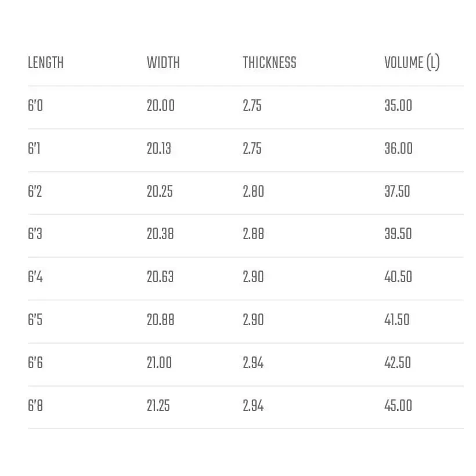Select the 6'3 length cell
Image resolution: width=476 pixels, height=476 pixels.
(35, 234)
